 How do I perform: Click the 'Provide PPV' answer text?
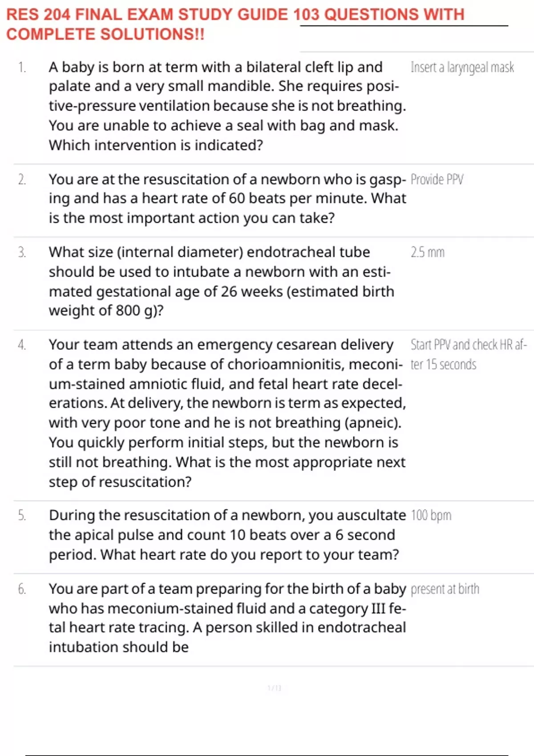pos(437,179)
